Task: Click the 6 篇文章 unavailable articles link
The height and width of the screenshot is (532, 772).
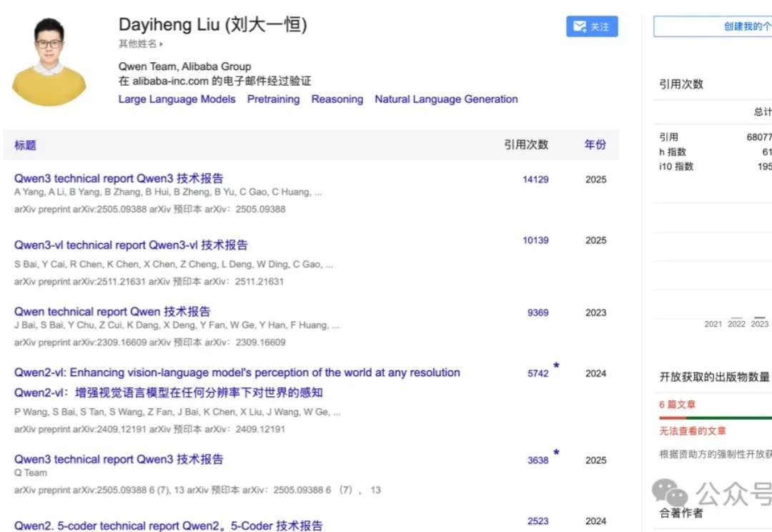Action: click(x=678, y=405)
